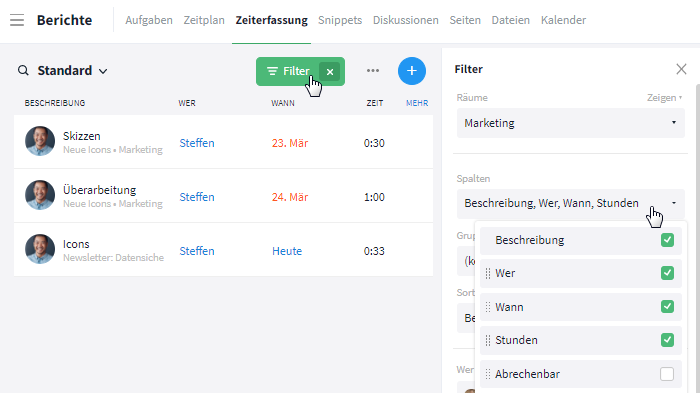This screenshot has height=393, width=700.
Task: Click the 0:30 time value
Action: pos(374,143)
